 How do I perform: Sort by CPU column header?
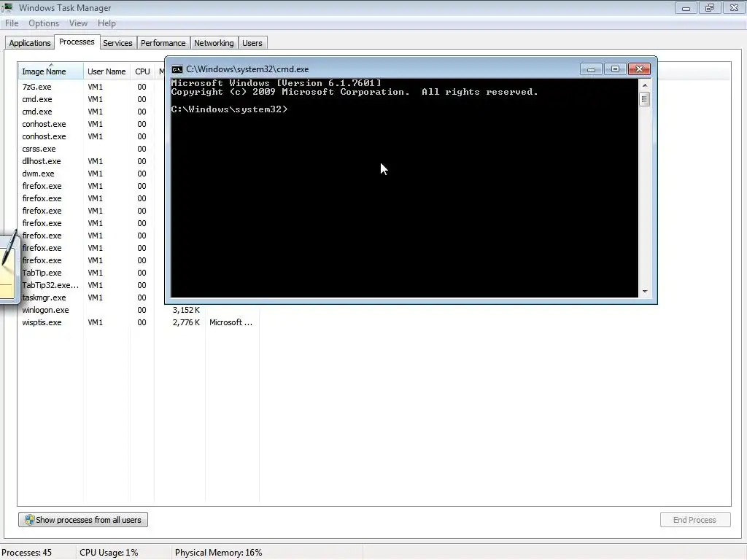(x=142, y=71)
